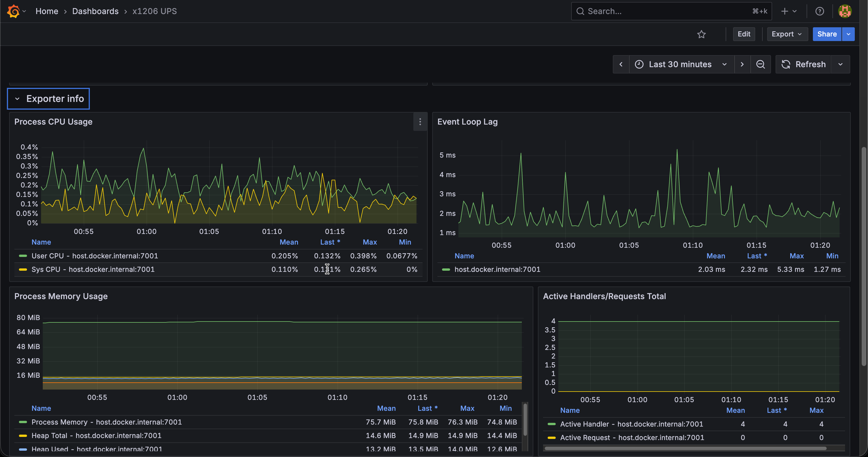Toggle Active Handler series visibility

(631, 424)
